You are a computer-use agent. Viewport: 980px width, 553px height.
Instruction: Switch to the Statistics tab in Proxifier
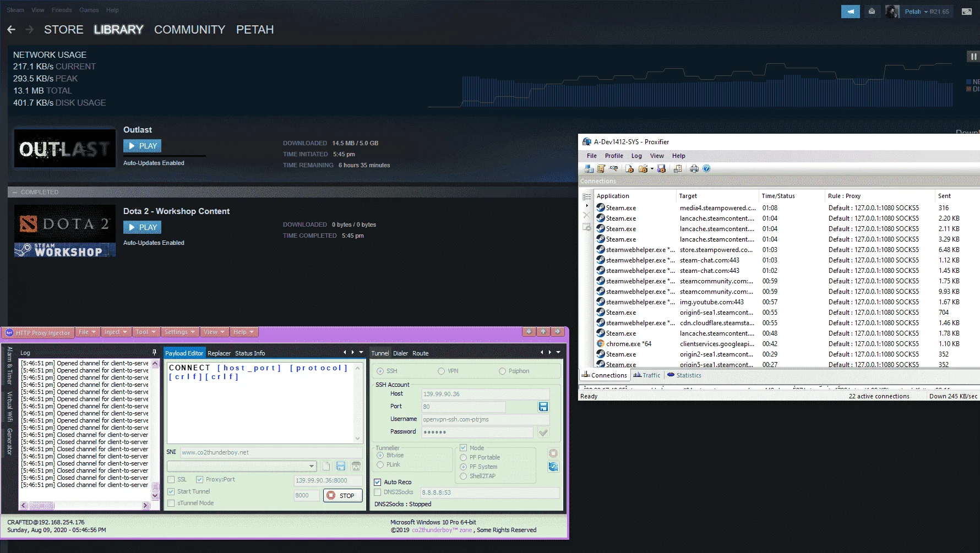[x=684, y=375]
